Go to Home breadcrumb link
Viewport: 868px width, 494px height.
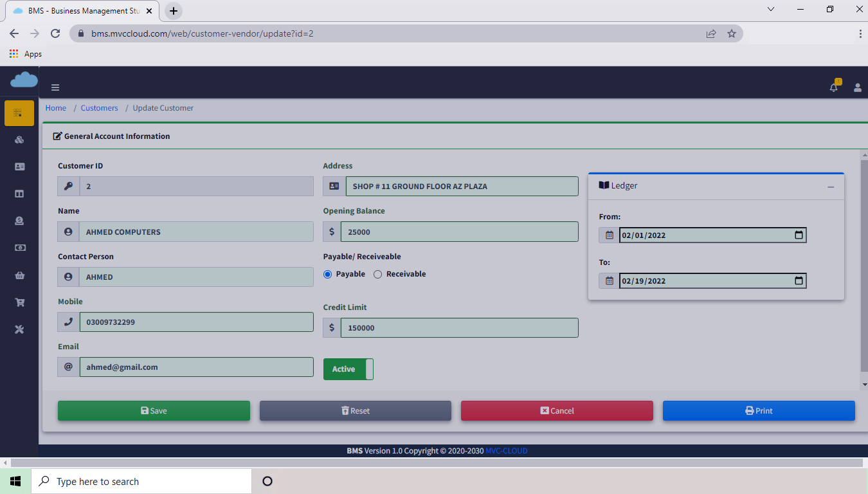(56, 108)
